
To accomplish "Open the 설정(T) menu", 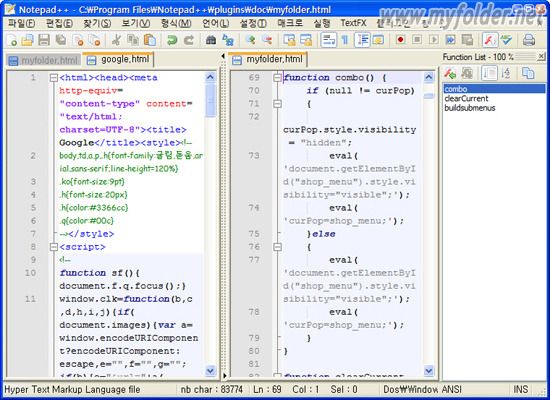I will pos(253,23).
